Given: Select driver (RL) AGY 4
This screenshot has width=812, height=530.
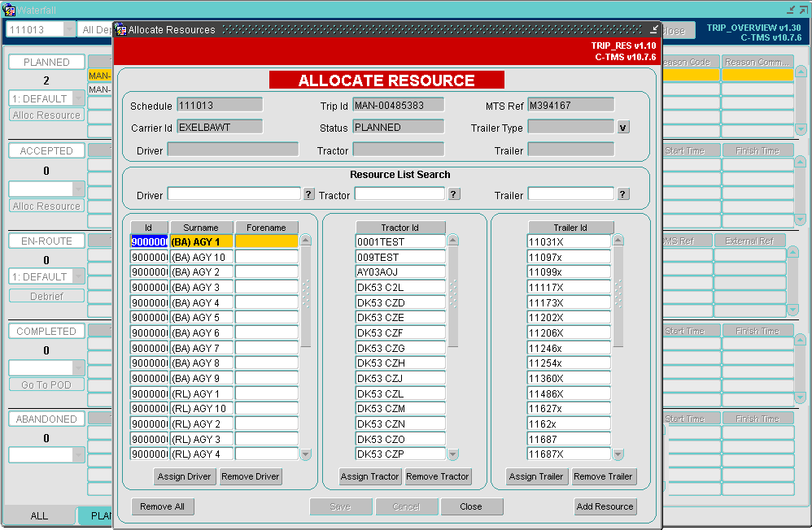Looking at the screenshot, I should point(203,454).
